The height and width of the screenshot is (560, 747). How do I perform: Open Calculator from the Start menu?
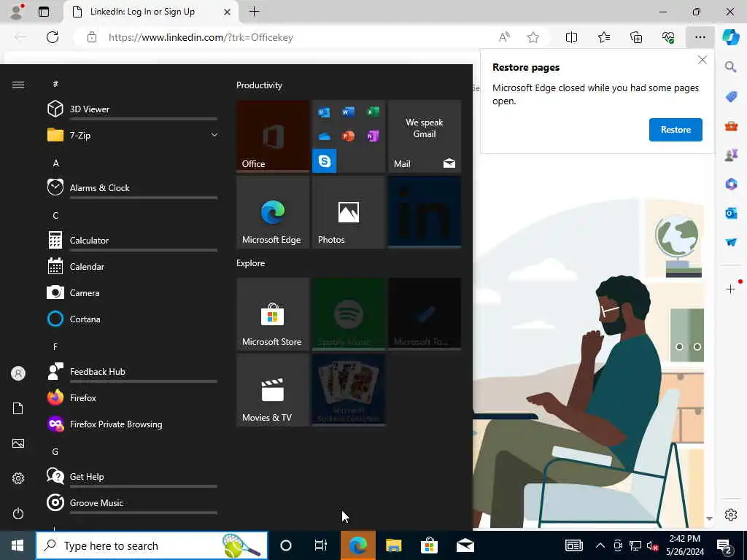(x=133, y=240)
